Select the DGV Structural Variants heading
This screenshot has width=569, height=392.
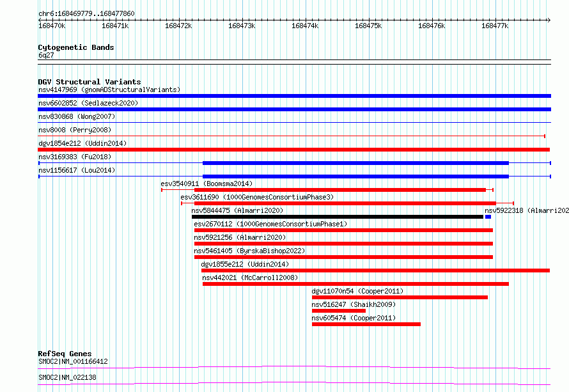90,82
